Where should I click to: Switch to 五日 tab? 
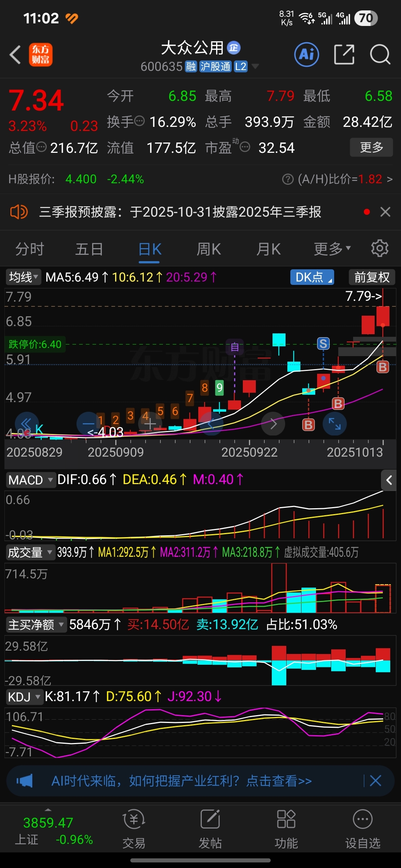[x=89, y=249]
